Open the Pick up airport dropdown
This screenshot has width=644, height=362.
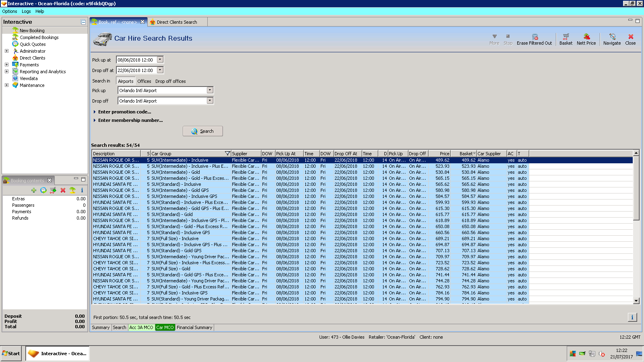click(x=210, y=90)
